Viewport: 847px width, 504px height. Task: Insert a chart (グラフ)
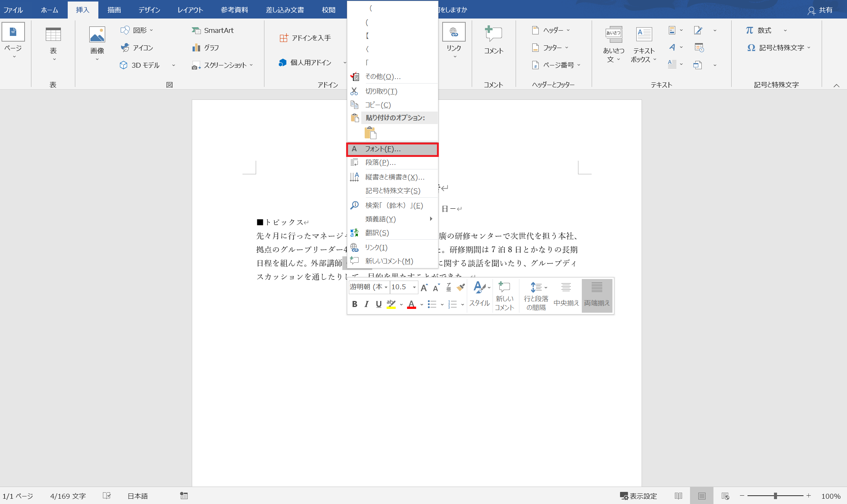[x=205, y=48]
